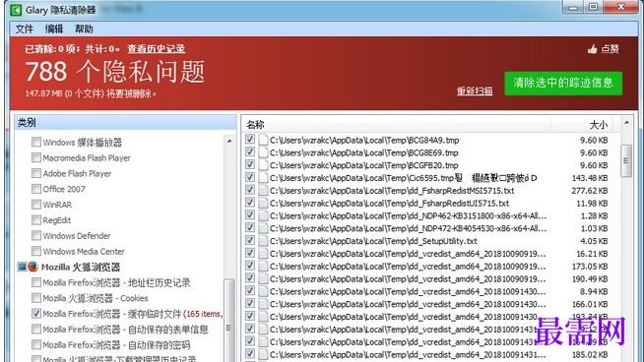Click file icon of dd_FsharpRedistMSI5715.txt row

click(263, 191)
